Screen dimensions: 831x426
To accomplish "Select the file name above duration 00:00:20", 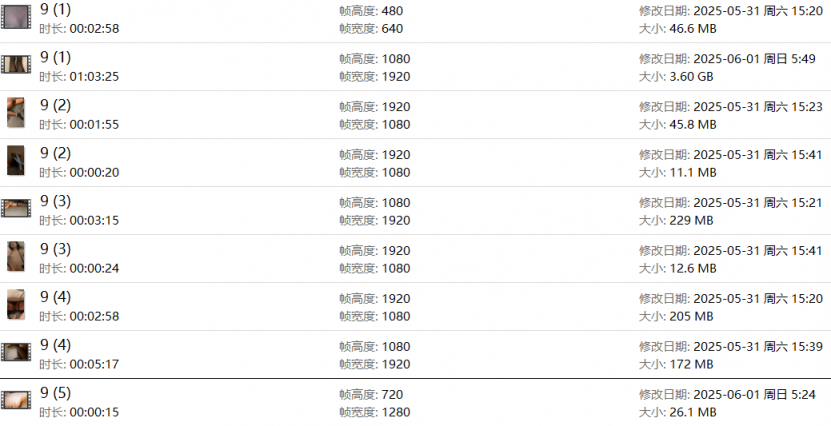I will tap(56, 153).
